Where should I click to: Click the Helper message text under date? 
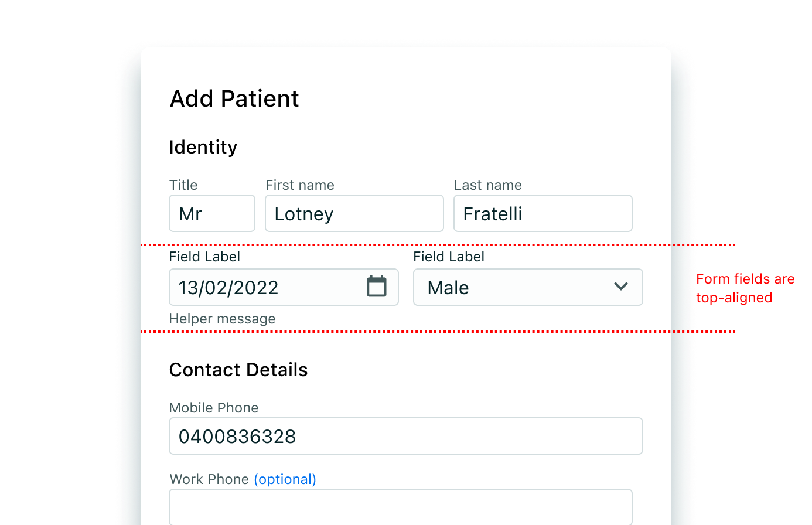(222, 319)
